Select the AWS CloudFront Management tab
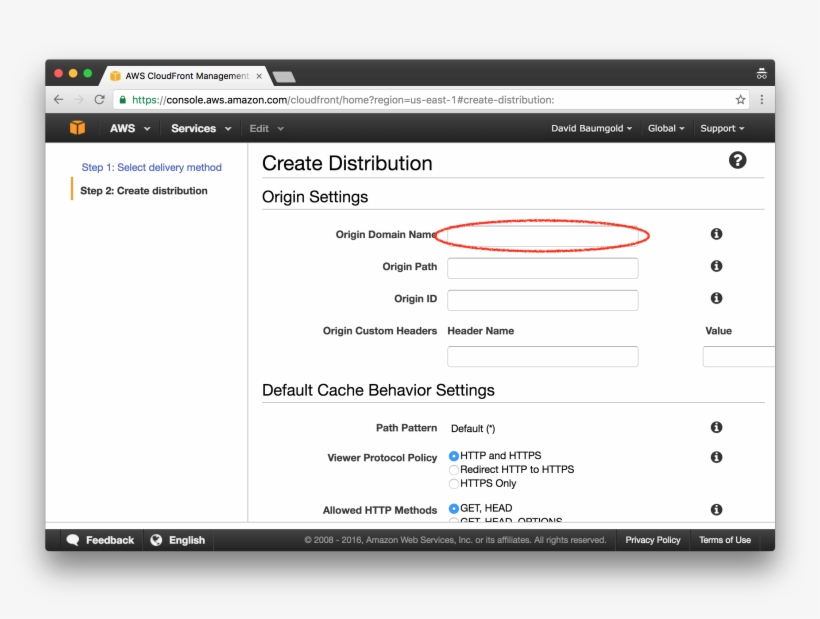This screenshot has width=820, height=619. click(187, 76)
